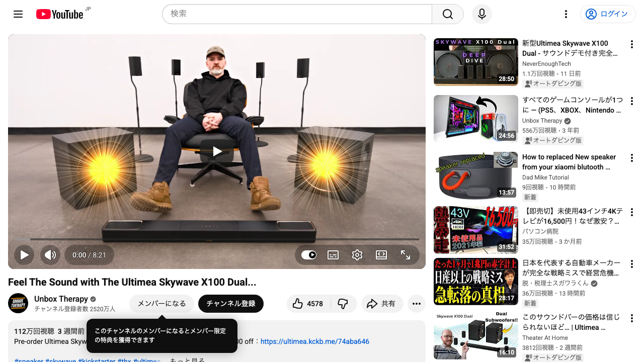Open the 日産 automaker video thumbnail
The width and height of the screenshot is (644, 362).
point(476,282)
